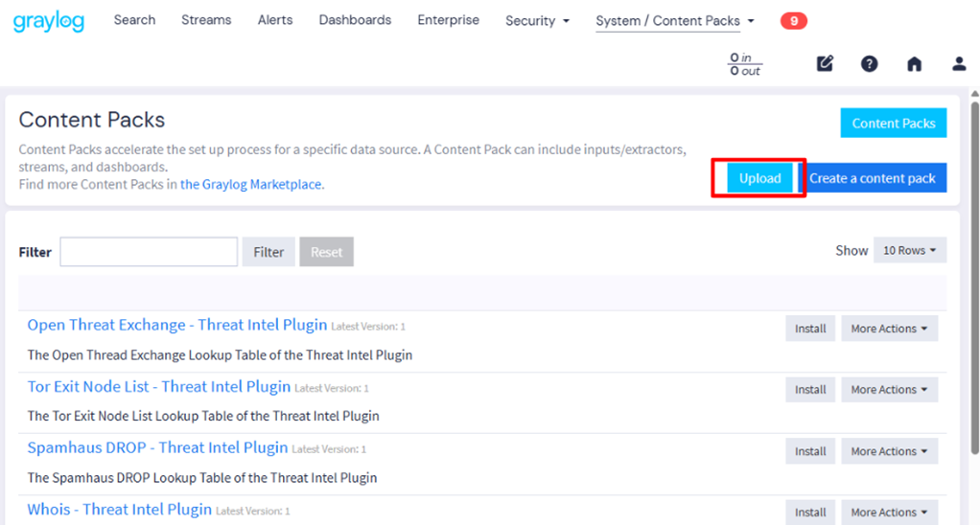
Task: Click 'Latest Version: 1' beside Open Threat Exchange
Action: [368, 327]
